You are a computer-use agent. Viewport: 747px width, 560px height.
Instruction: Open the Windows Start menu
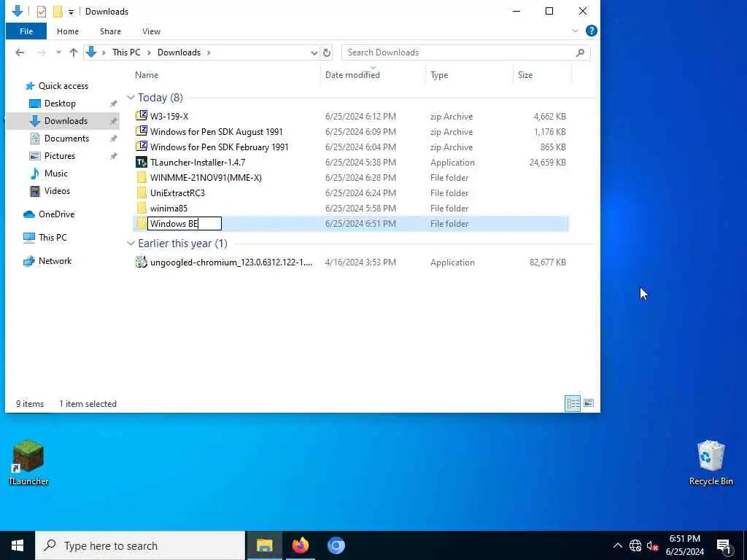click(18, 545)
